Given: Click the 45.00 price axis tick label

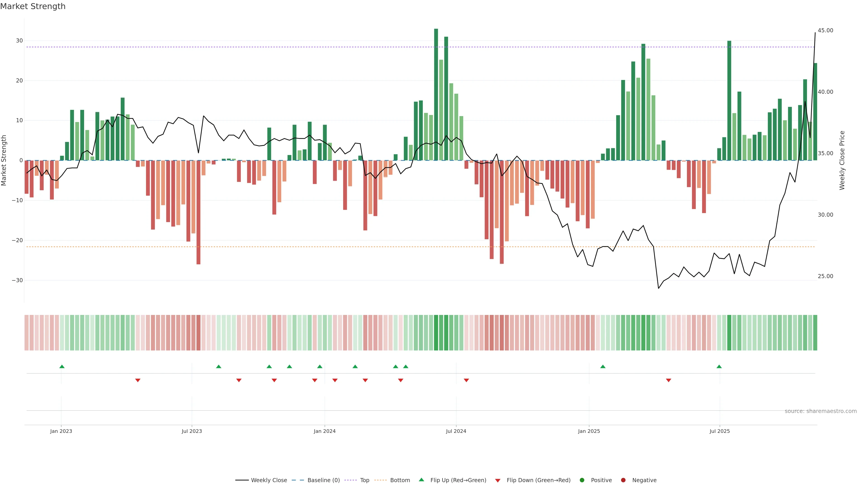Looking at the screenshot, I should click(825, 30).
